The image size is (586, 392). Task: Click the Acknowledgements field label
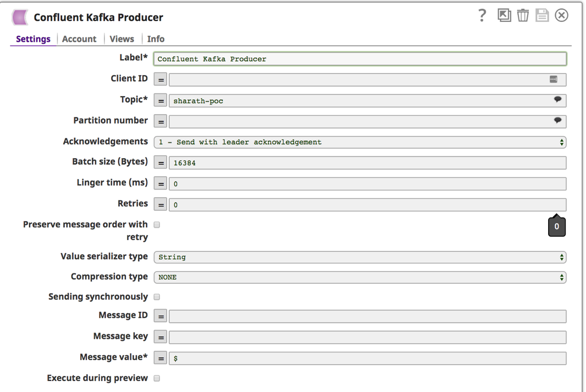click(x=106, y=141)
